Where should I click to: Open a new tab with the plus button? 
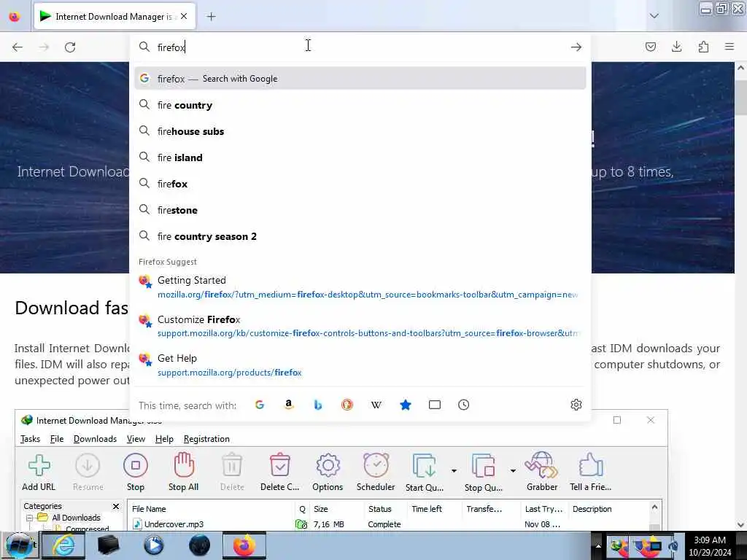pyautogui.click(x=211, y=17)
